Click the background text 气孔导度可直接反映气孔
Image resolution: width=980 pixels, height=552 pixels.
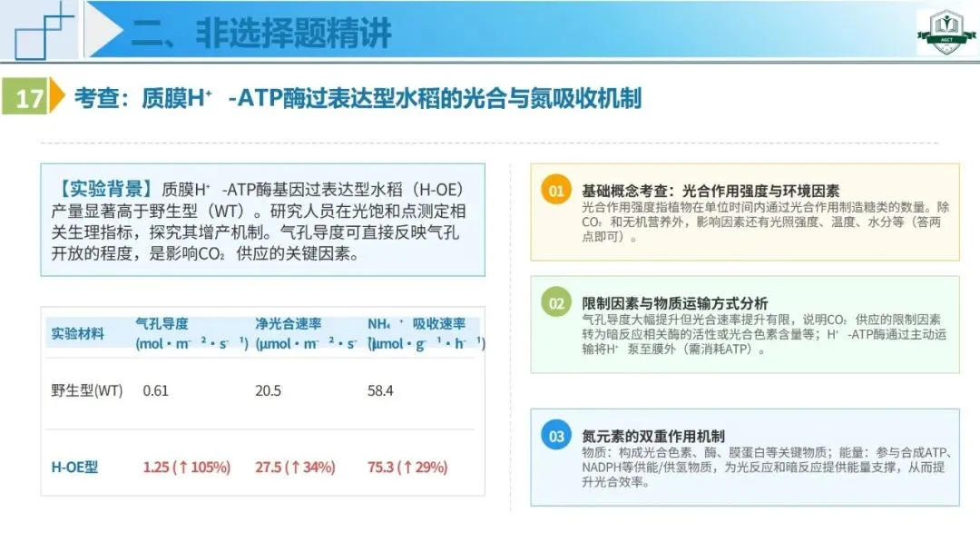tap(369, 232)
